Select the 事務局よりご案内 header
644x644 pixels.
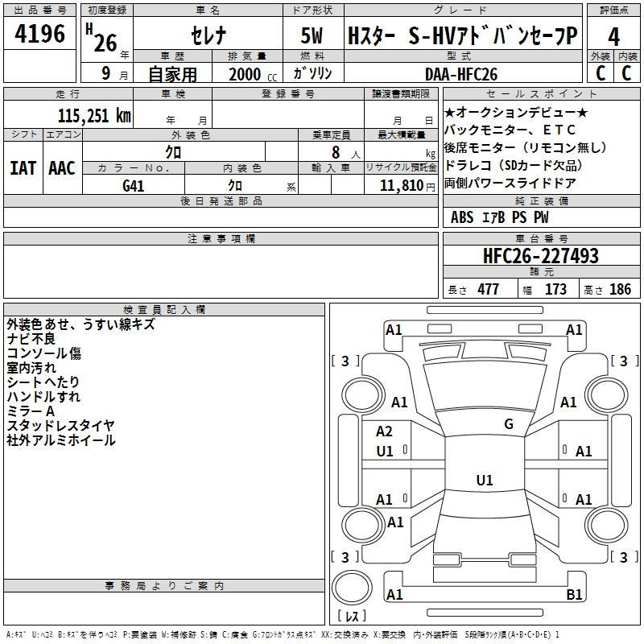click(164, 586)
